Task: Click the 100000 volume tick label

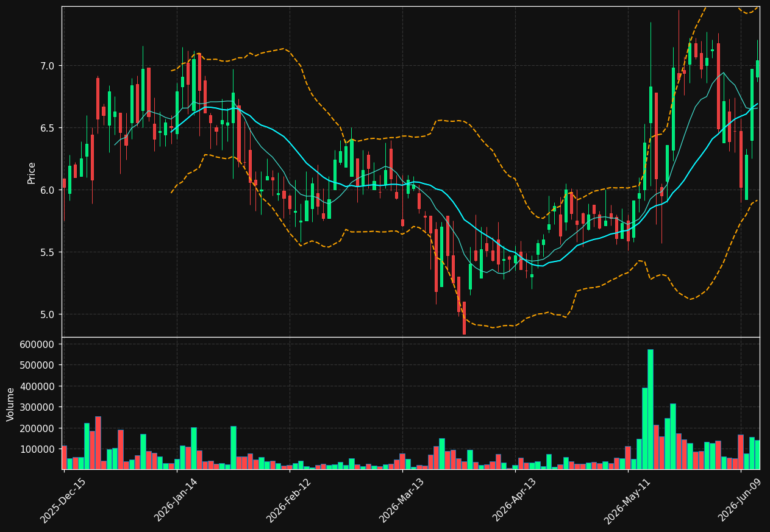Action: coord(38,449)
